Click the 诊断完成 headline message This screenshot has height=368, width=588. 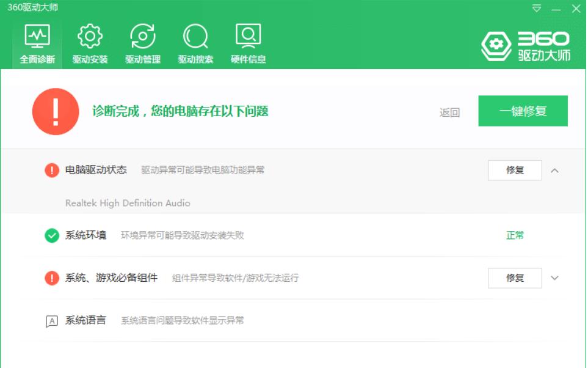click(180, 111)
